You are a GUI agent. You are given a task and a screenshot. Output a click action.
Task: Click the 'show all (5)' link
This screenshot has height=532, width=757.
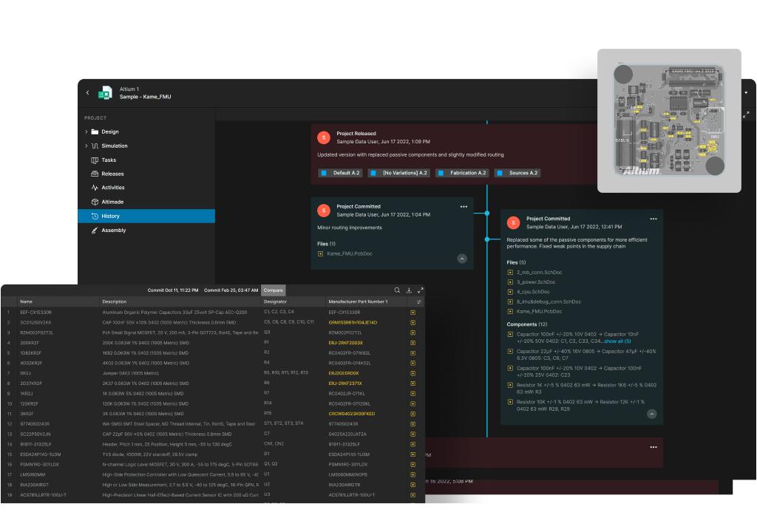point(617,341)
